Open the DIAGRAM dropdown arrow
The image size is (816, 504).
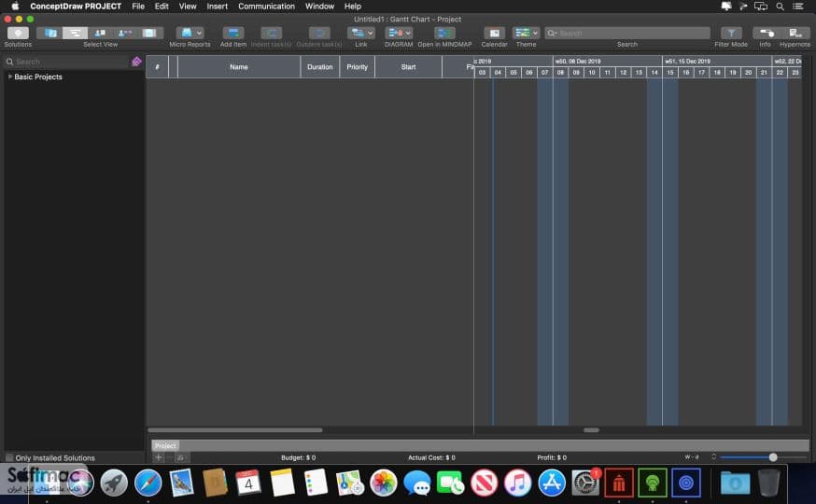click(409, 33)
